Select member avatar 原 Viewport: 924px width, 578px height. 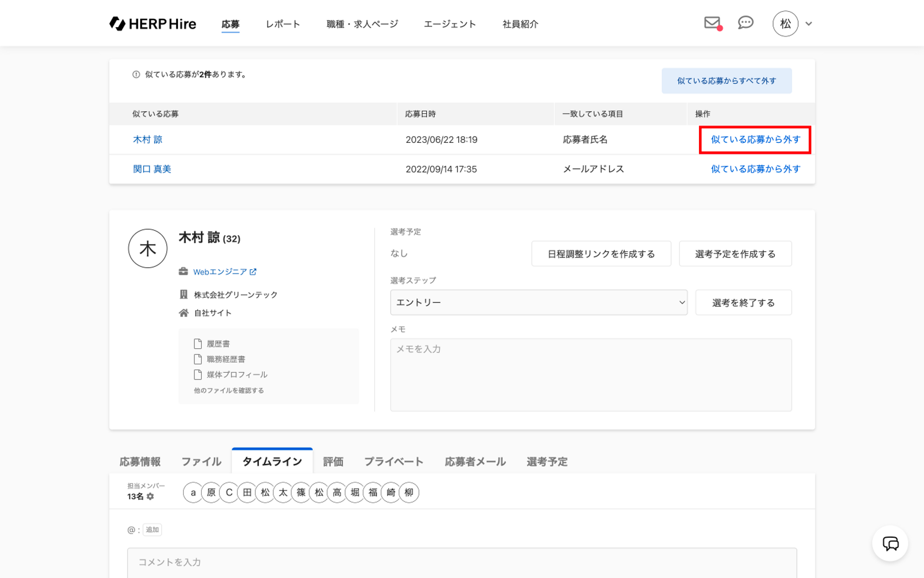(211, 492)
